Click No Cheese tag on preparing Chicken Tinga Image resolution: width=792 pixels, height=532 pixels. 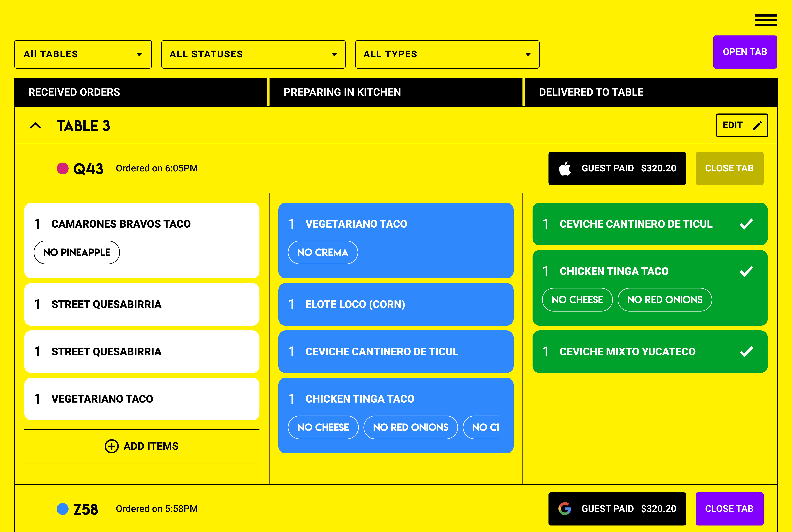pyautogui.click(x=323, y=428)
